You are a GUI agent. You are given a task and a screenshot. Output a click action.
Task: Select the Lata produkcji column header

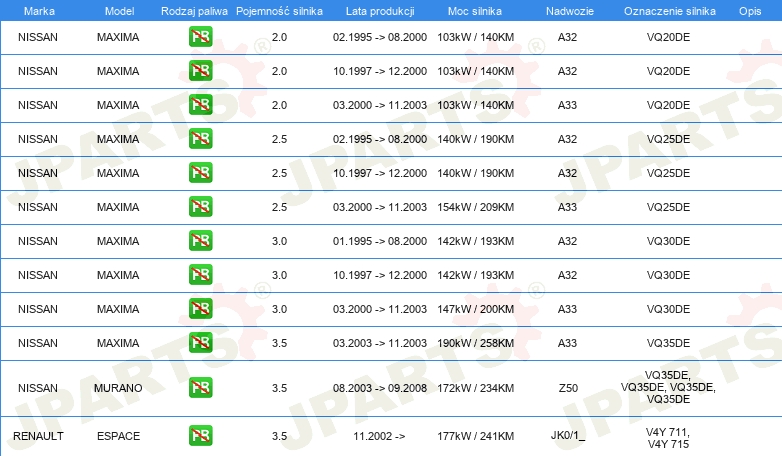coord(380,11)
